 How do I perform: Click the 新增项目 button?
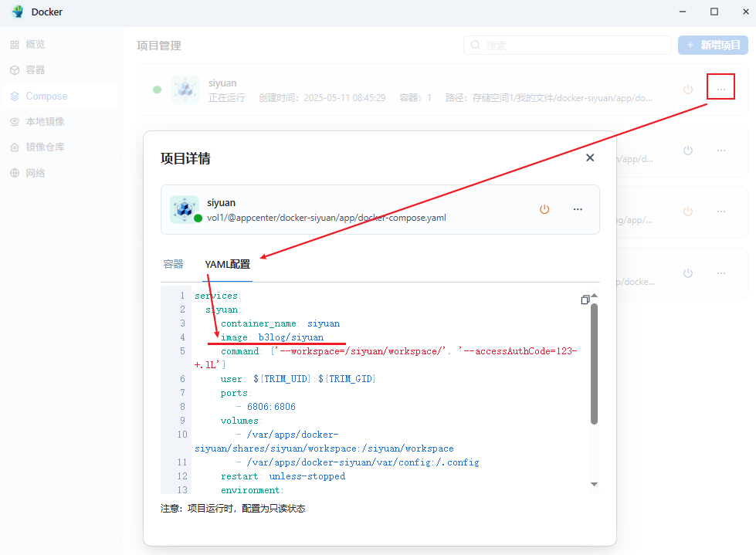click(713, 46)
